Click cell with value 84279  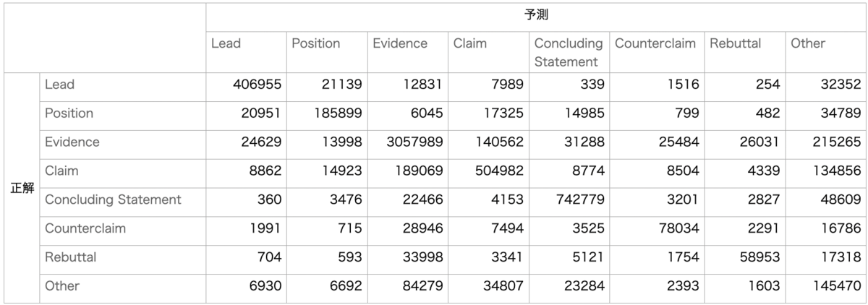407,286
